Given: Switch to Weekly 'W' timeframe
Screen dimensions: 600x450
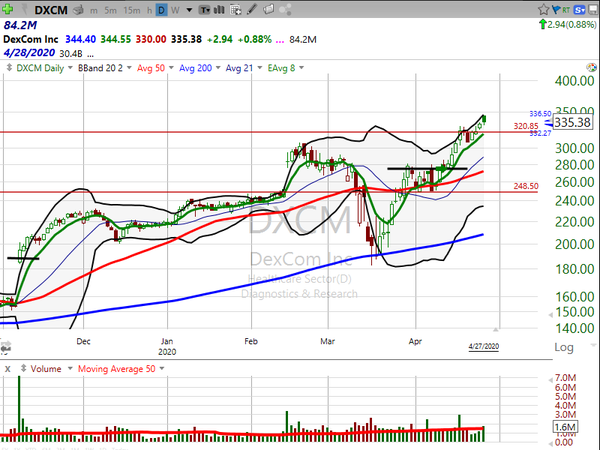Looking at the screenshot, I should tap(175, 10).
